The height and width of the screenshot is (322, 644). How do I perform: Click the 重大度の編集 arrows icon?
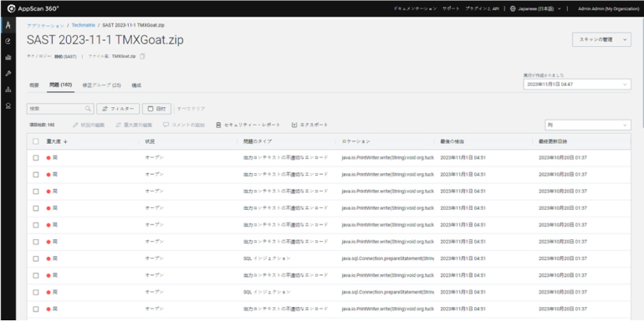click(x=118, y=125)
